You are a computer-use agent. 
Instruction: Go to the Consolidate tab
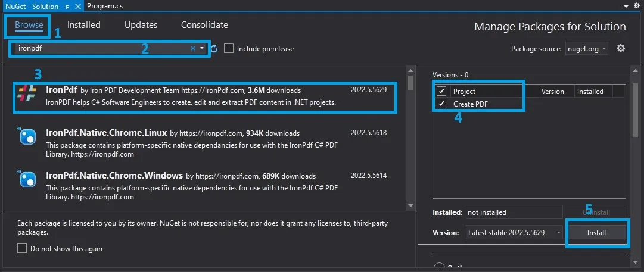(x=204, y=25)
